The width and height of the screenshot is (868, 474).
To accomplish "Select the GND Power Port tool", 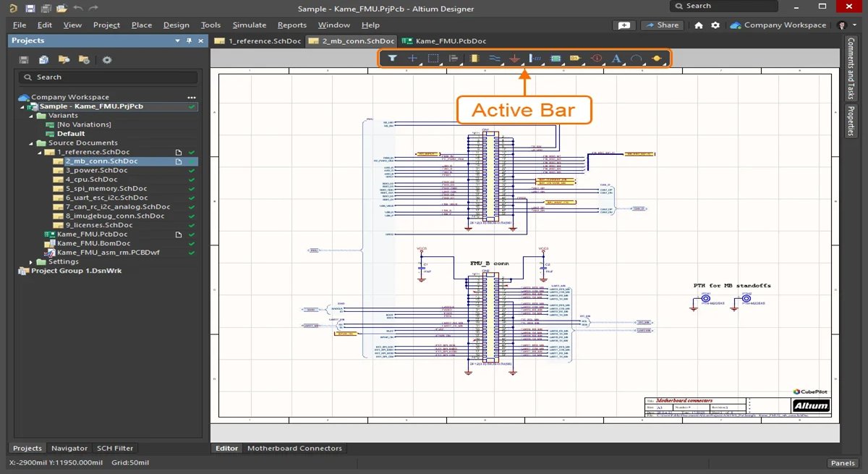I will pyautogui.click(x=515, y=58).
